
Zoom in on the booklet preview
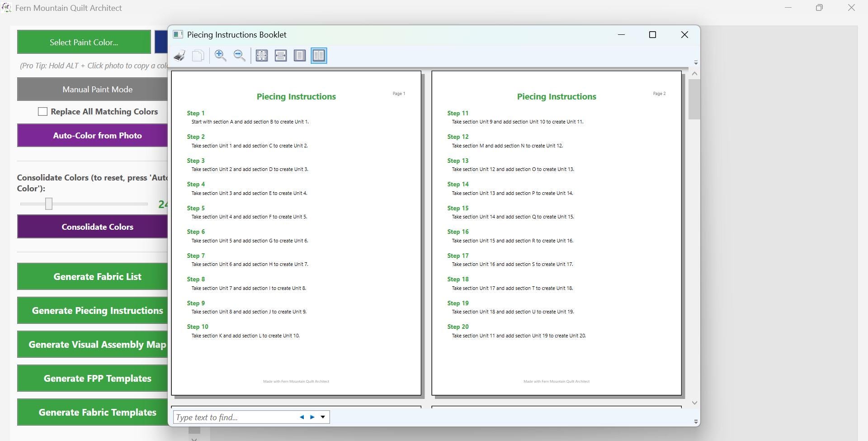221,56
